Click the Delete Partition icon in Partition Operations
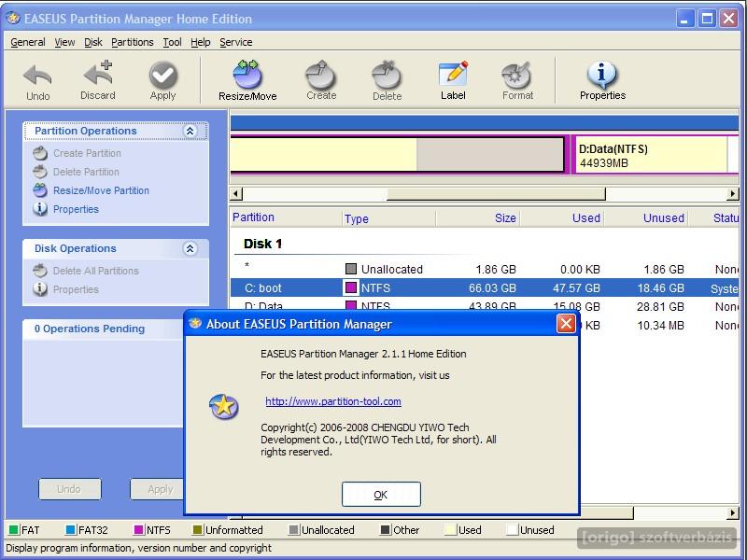The width and height of the screenshot is (747, 560). coord(40,172)
